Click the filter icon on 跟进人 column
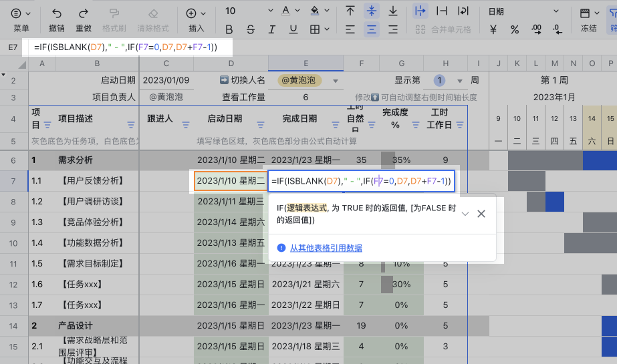This screenshot has width=617, height=364. [x=186, y=125]
